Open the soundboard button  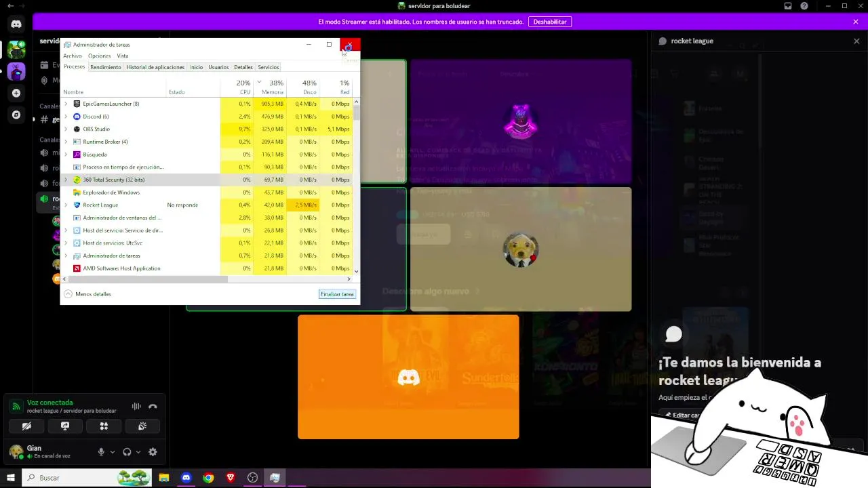pos(142,426)
